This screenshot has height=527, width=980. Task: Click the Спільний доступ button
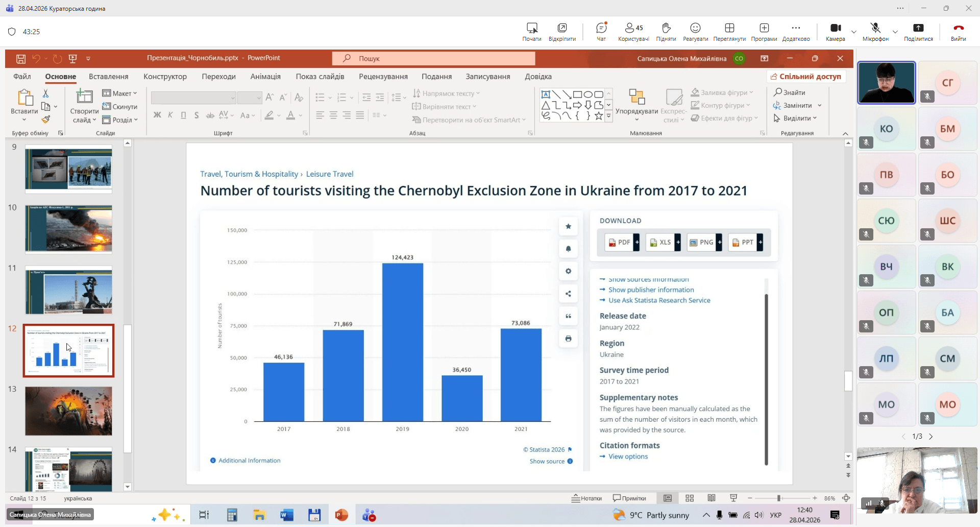click(x=806, y=77)
